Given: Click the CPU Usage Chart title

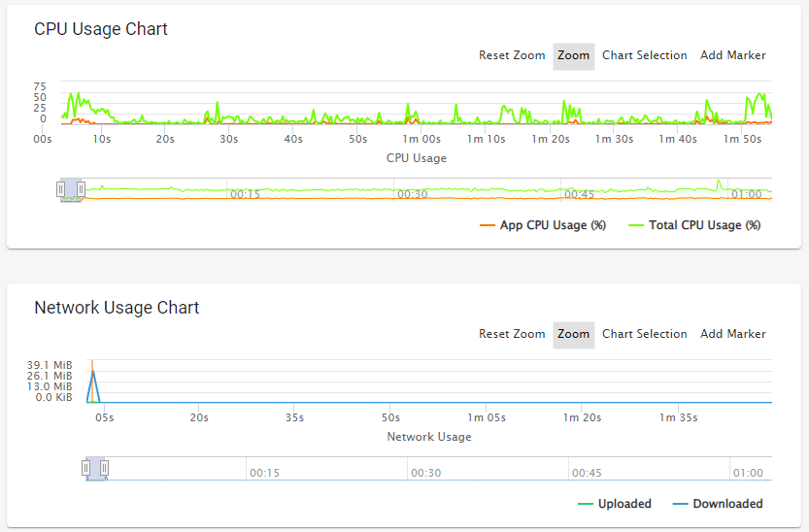Looking at the screenshot, I should tap(101, 29).
